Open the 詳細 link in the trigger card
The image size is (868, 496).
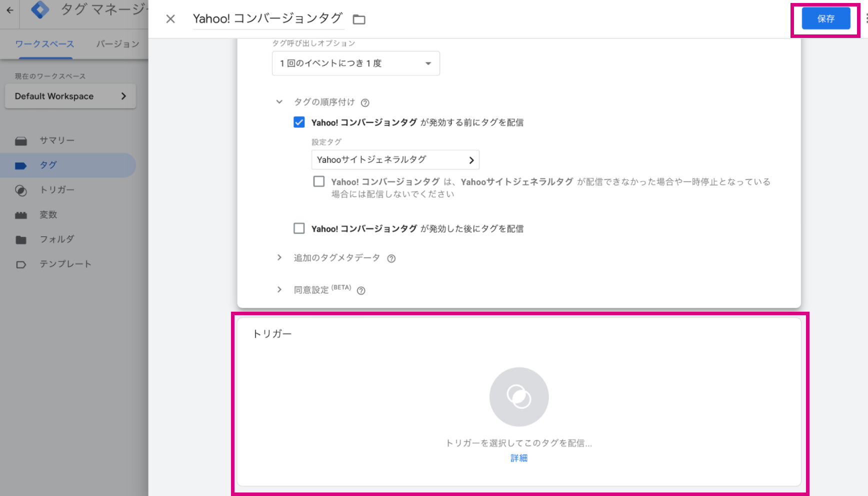(x=519, y=458)
